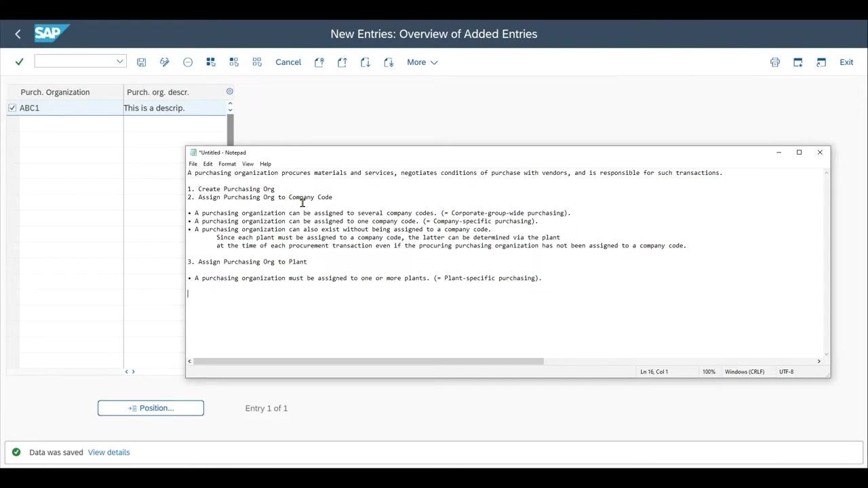Click the green checkmark Enter icon
Image resolution: width=868 pixels, height=488 pixels.
click(19, 62)
